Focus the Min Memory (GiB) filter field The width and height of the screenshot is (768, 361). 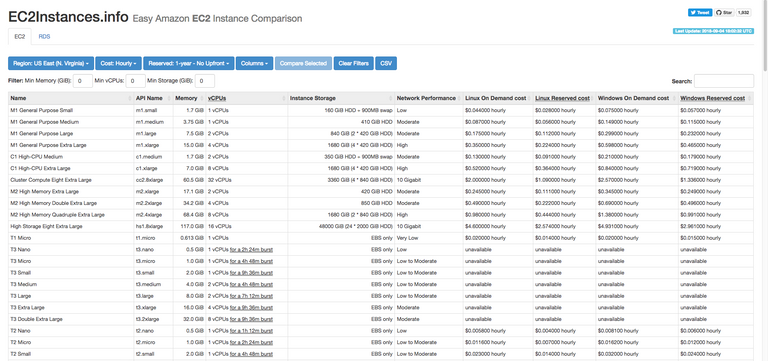point(83,81)
